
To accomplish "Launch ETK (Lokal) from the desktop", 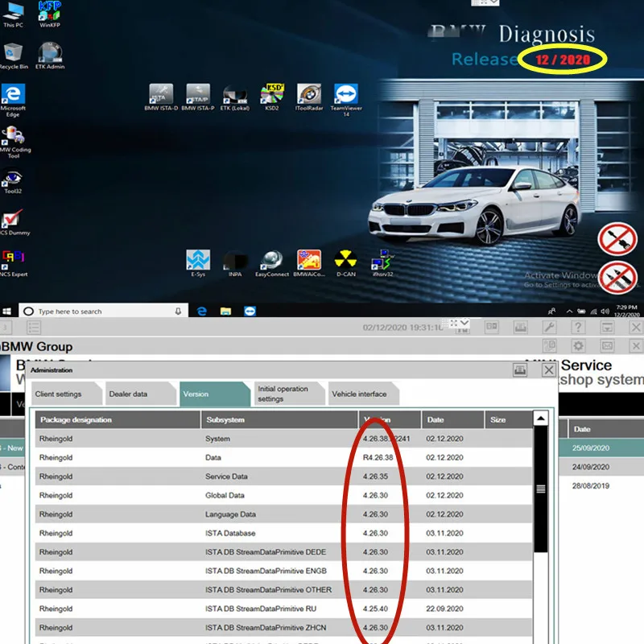I will tap(235, 97).
